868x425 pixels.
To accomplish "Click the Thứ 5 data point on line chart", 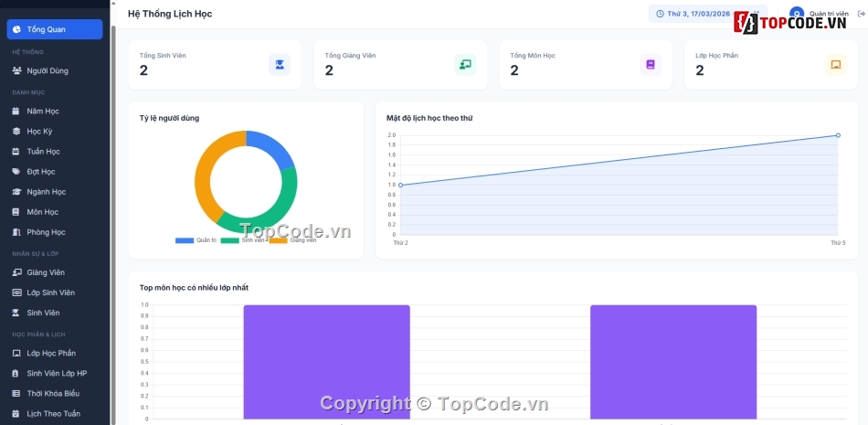I will [838, 135].
